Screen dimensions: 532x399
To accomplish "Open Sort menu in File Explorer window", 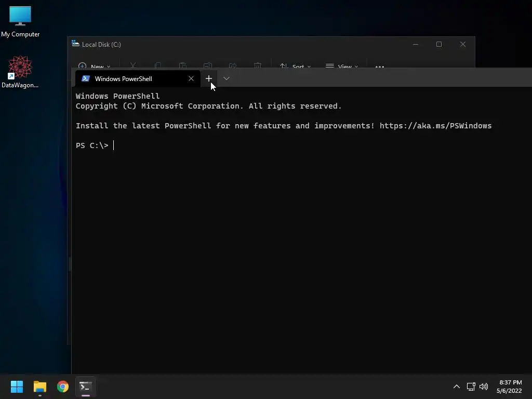I will click(x=295, y=66).
